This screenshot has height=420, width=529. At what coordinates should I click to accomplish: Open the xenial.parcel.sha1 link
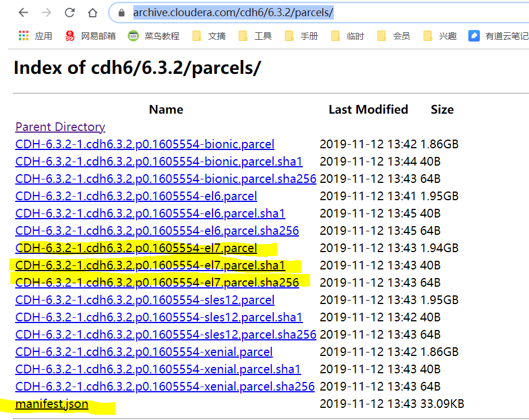(x=158, y=369)
